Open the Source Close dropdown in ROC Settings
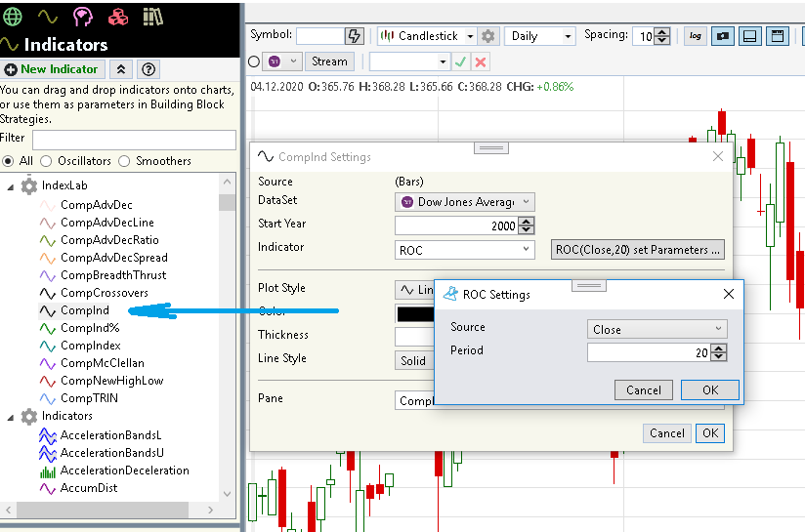Viewport: 805px width, 532px height. (x=657, y=329)
